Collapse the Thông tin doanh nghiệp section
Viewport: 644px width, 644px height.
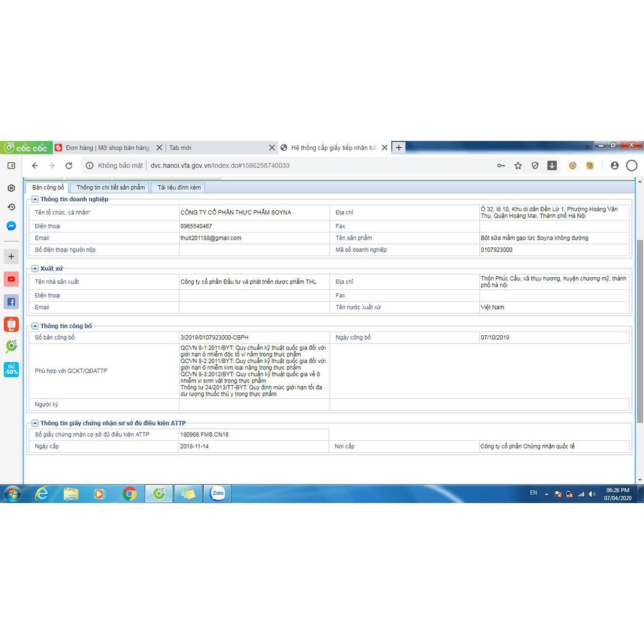[x=36, y=199]
